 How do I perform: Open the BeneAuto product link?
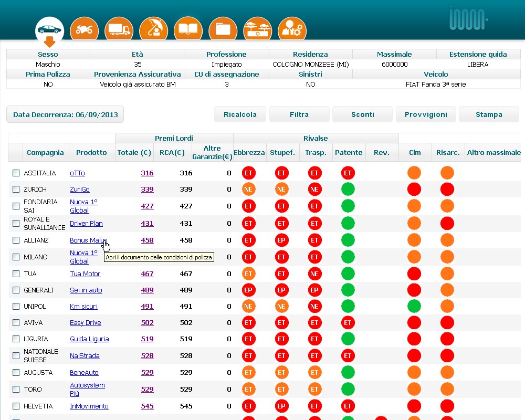click(84, 372)
